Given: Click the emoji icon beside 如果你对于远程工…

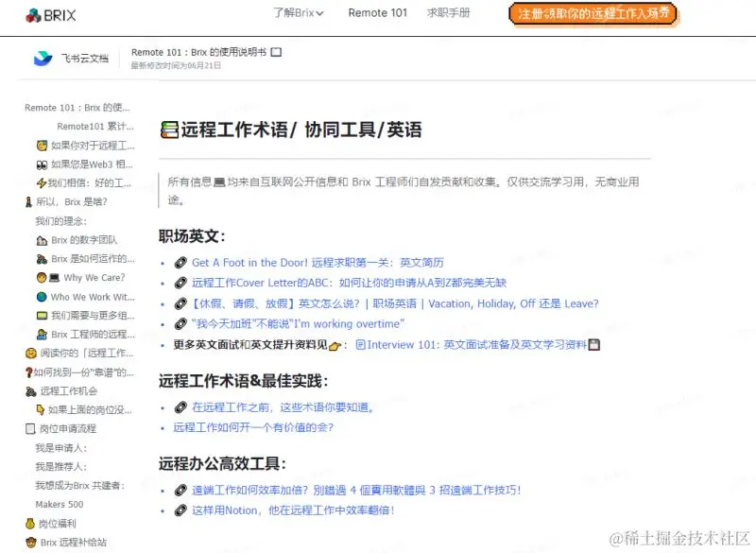Looking at the screenshot, I should [x=43, y=146].
